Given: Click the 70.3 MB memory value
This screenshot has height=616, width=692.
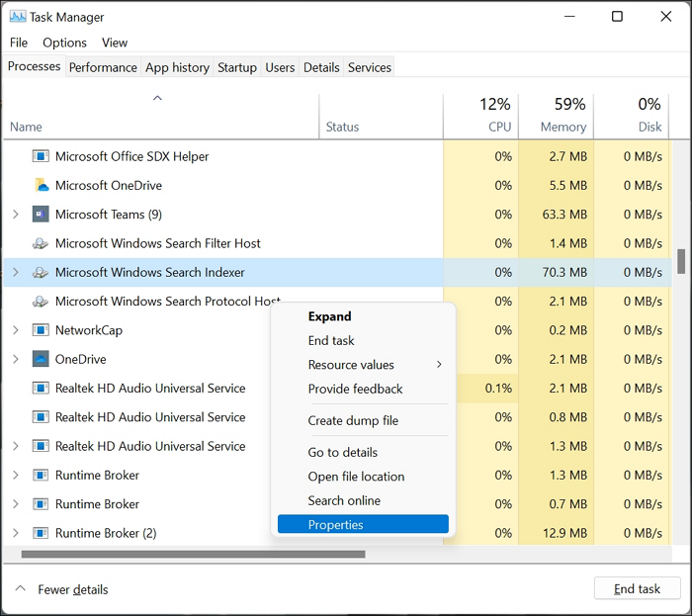Looking at the screenshot, I should (564, 272).
